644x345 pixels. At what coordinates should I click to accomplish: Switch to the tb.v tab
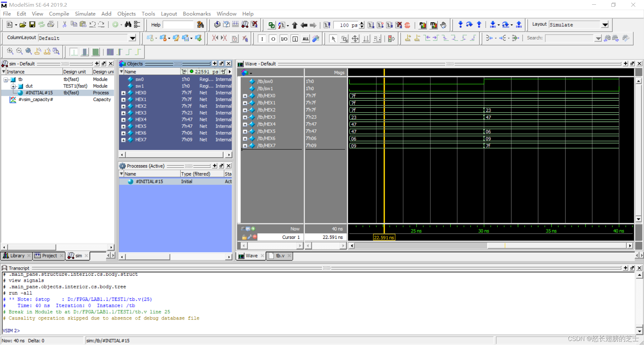(280, 256)
